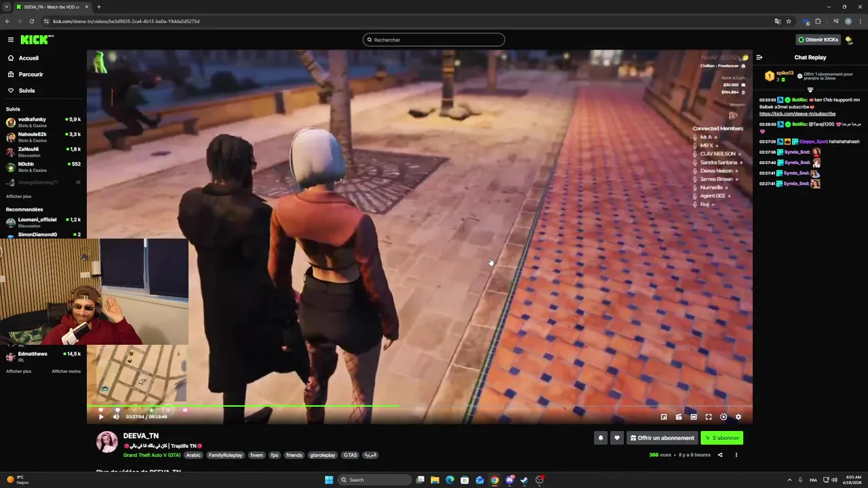Select the FamilyRoleplay tag
Image resolution: width=868 pixels, height=488 pixels.
pyautogui.click(x=225, y=455)
